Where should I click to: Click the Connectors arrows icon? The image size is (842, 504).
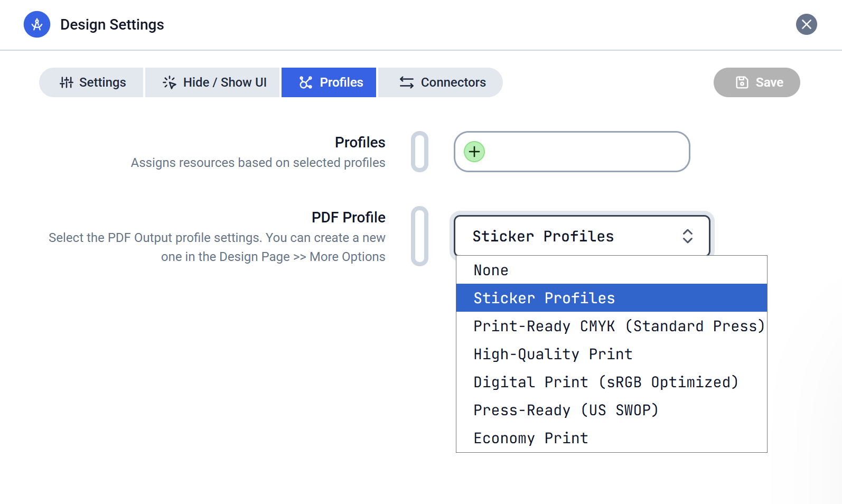(x=406, y=82)
